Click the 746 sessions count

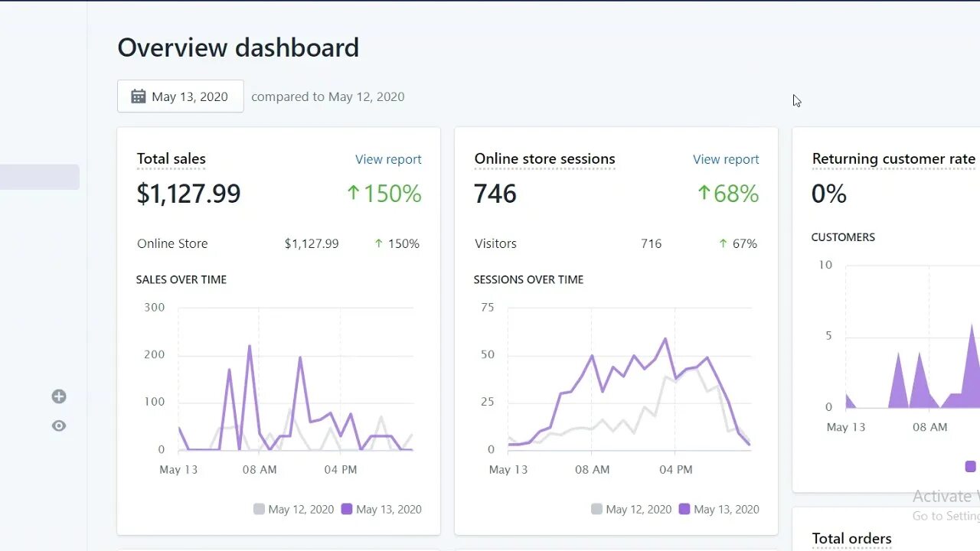tap(495, 194)
